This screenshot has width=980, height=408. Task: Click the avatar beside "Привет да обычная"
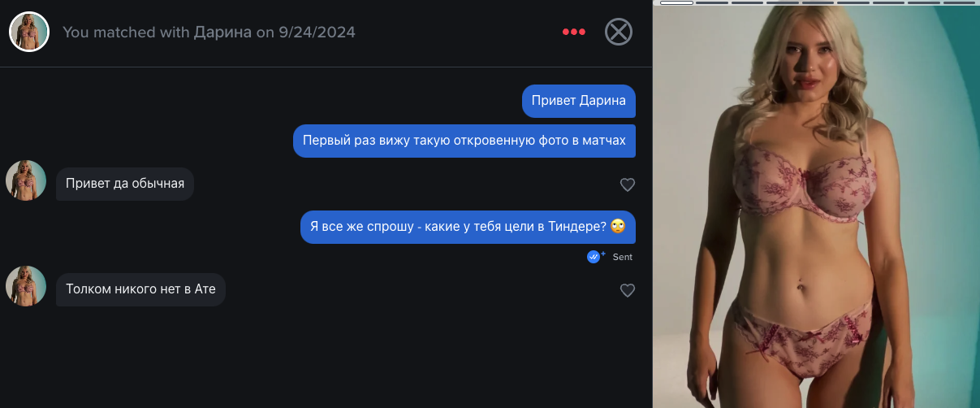26,180
